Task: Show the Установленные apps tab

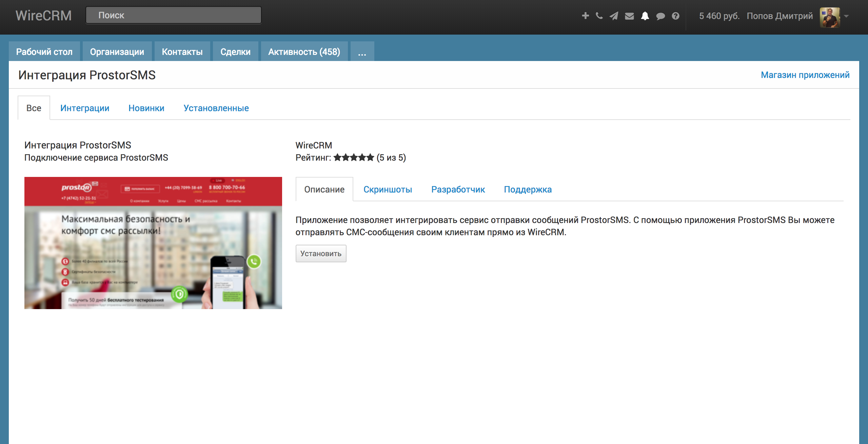Action: click(x=216, y=108)
